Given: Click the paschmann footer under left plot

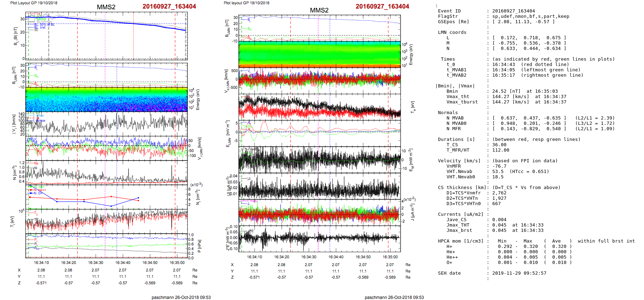Looking at the screenshot, I should pos(181,297).
